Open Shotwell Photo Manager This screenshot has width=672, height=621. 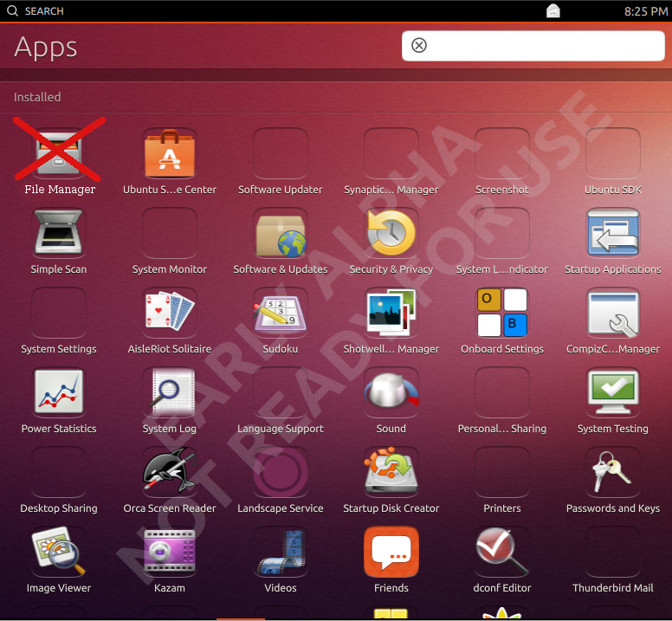(x=391, y=313)
